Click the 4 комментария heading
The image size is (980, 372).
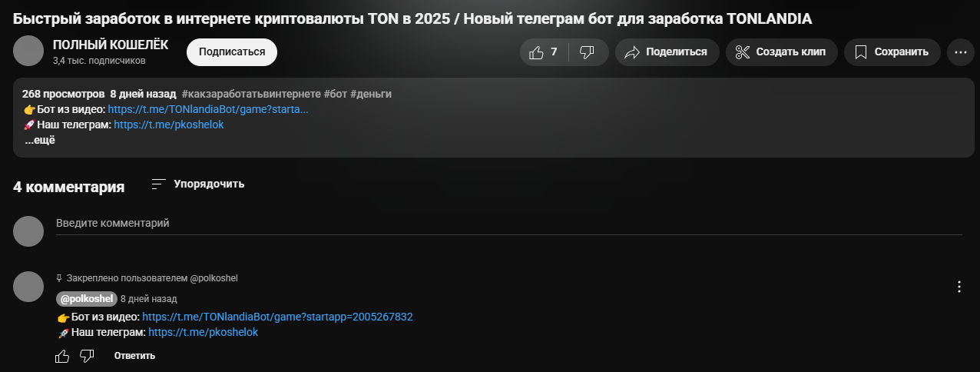click(69, 187)
